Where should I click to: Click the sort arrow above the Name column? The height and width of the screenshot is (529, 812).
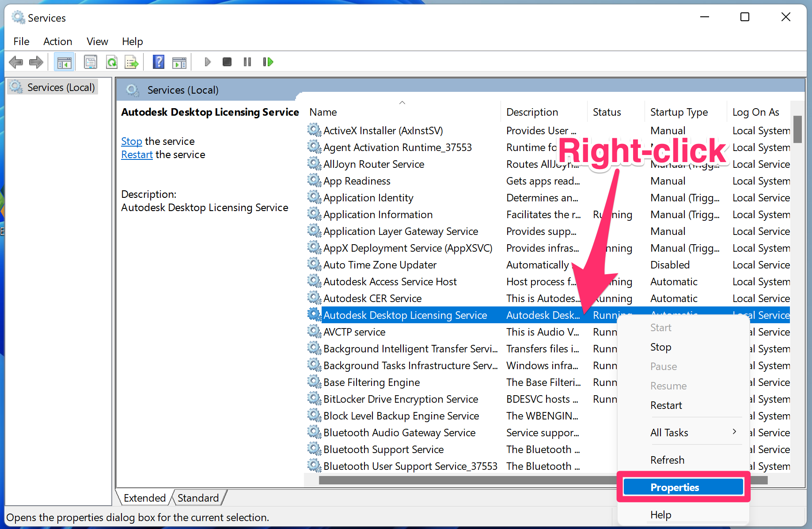coord(402,102)
